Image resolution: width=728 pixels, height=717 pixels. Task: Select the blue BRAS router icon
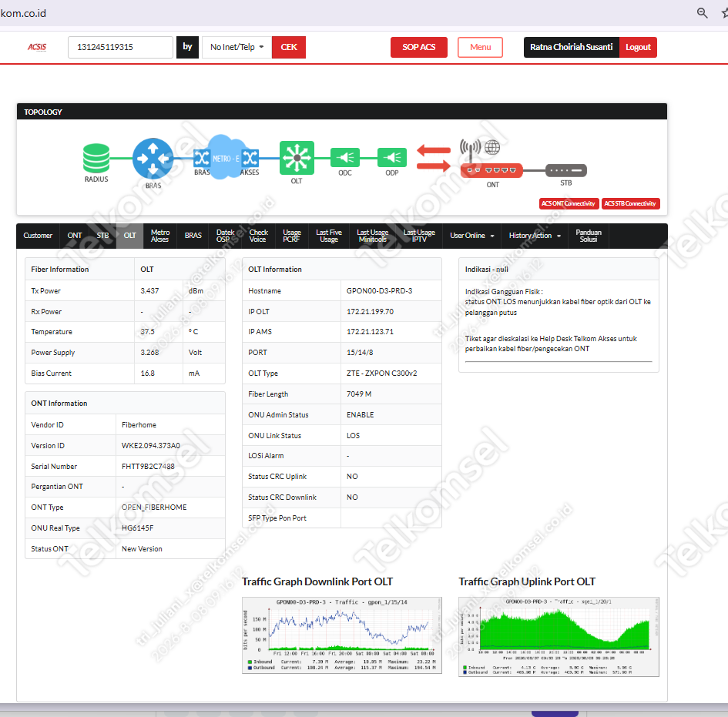point(153,159)
